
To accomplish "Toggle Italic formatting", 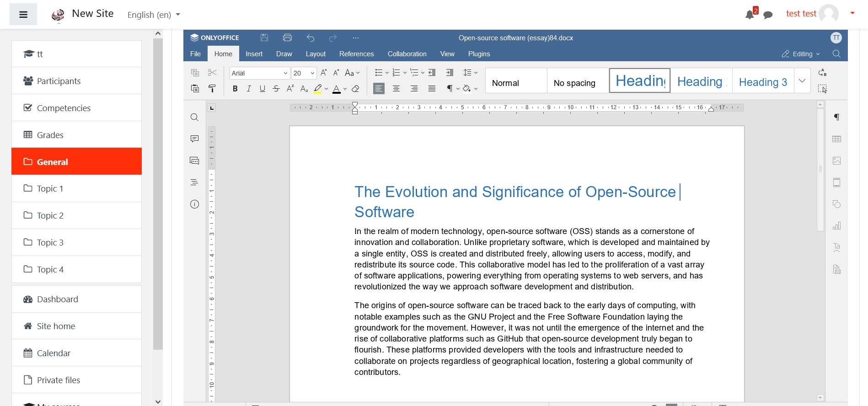I will 248,89.
